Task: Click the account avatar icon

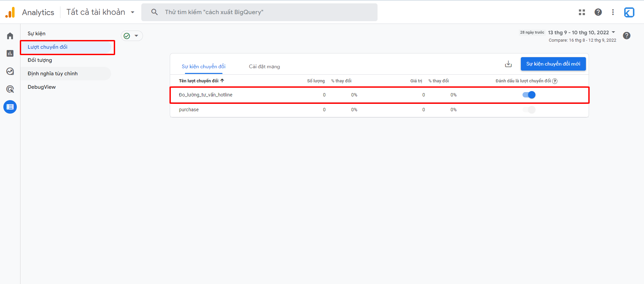Action: (629, 12)
